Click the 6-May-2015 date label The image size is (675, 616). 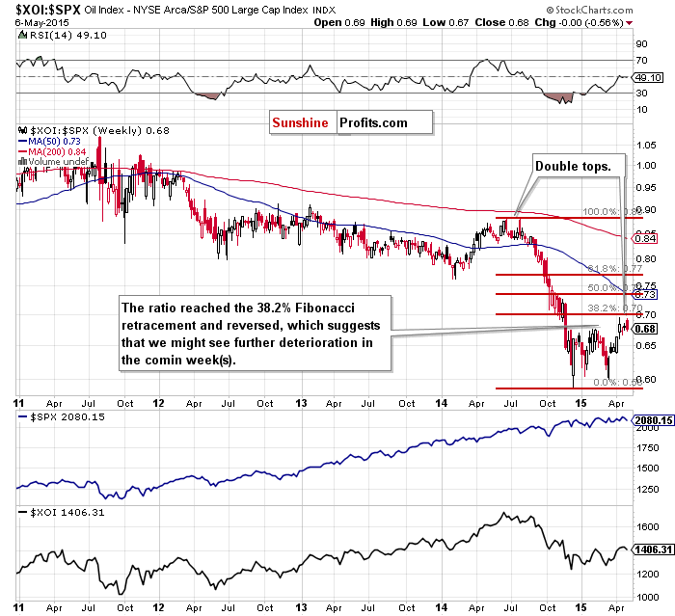pyautogui.click(x=41, y=23)
